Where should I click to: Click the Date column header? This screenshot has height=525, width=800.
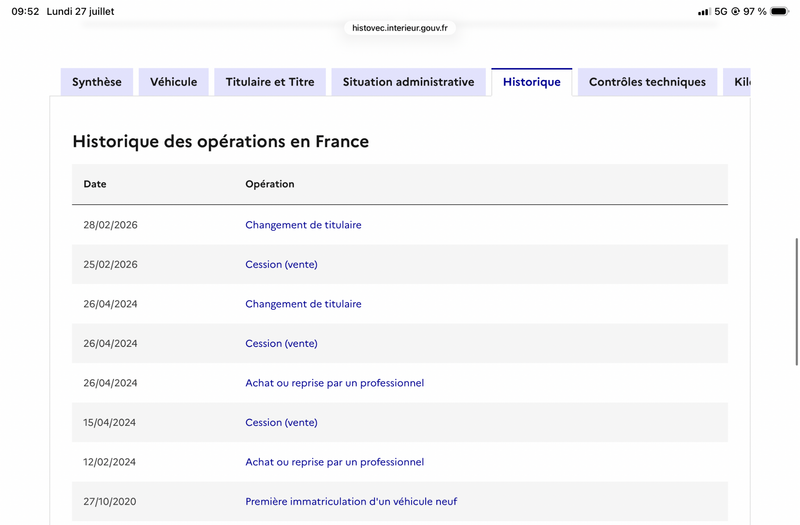(95, 184)
